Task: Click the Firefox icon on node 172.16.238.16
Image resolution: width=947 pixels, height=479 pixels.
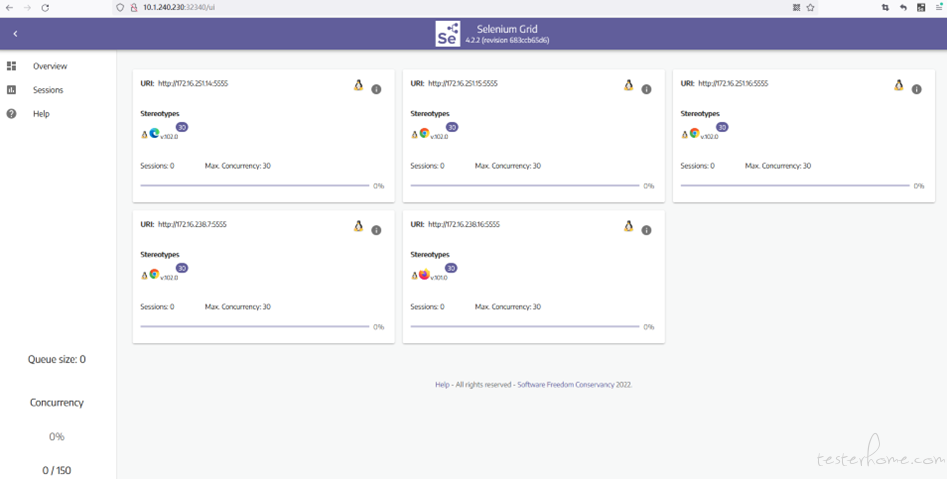Action: click(x=424, y=274)
